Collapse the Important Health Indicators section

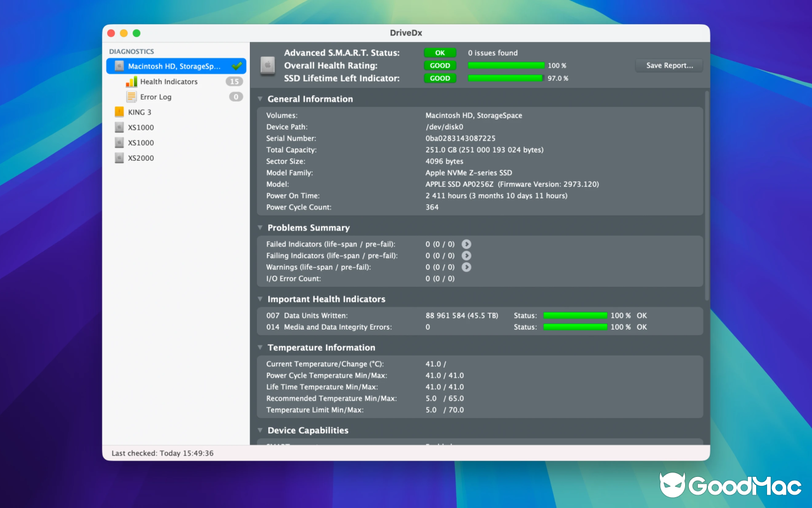tap(259, 299)
